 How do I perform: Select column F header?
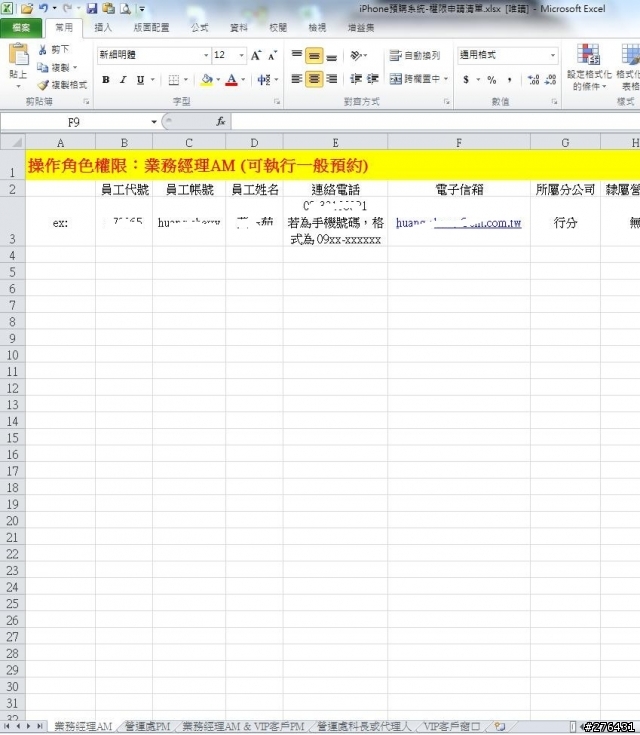tap(459, 142)
